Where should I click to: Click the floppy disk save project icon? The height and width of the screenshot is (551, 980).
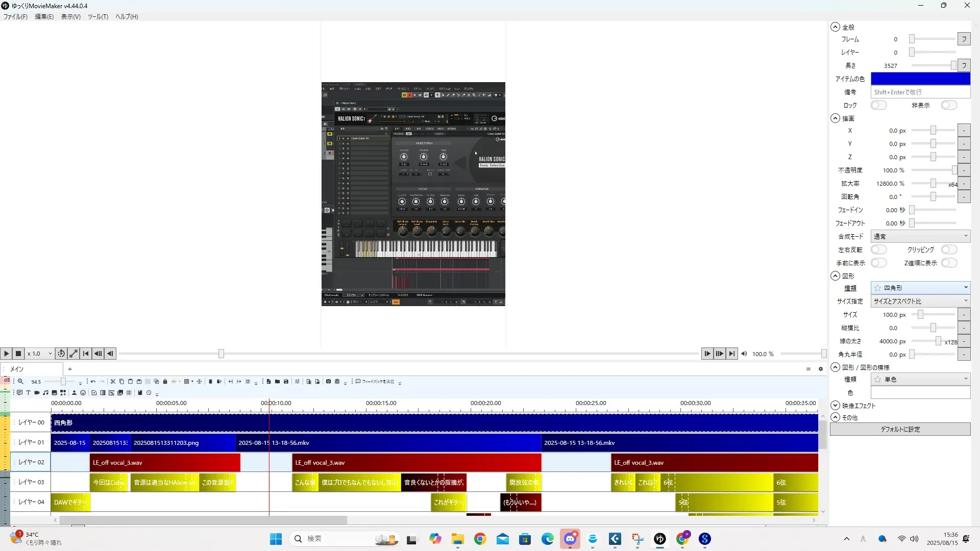pyautogui.click(x=286, y=382)
